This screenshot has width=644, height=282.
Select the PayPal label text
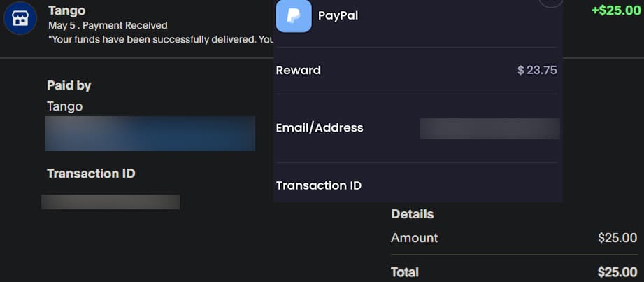pyautogui.click(x=338, y=15)
